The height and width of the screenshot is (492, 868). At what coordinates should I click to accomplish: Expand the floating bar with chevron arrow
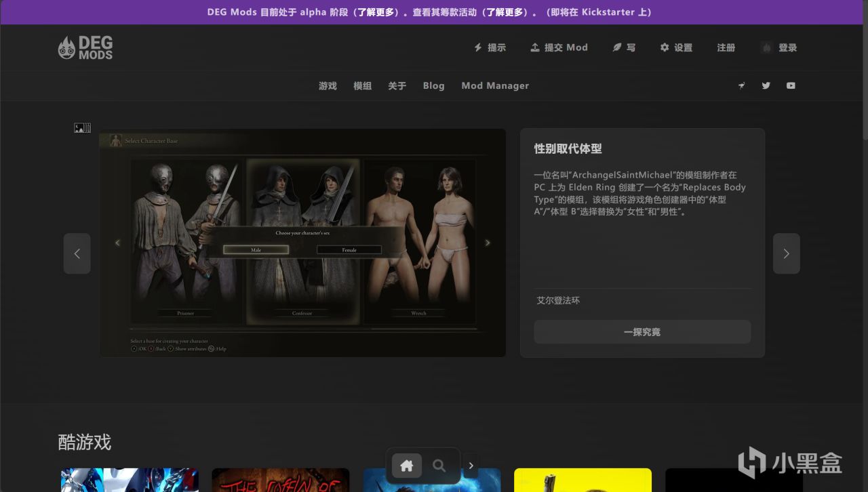click(x=471, y=466)
